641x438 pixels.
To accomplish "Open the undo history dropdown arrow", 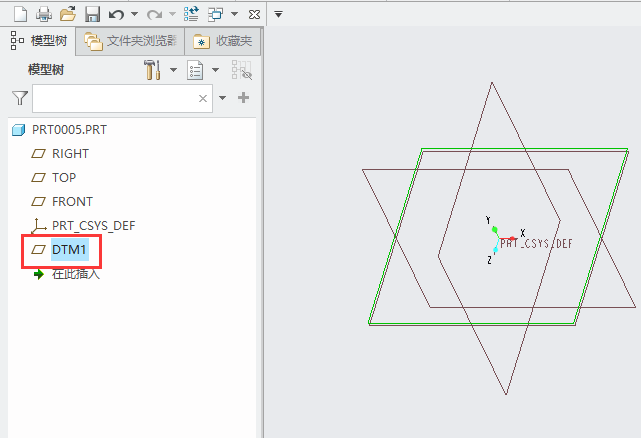I will (x=134, y=14).
